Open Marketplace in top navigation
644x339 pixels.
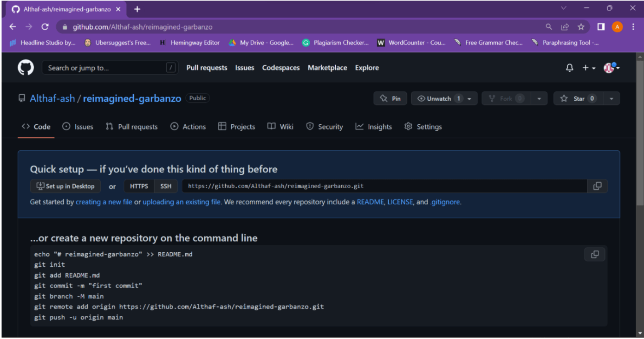[x=327, y=68]
